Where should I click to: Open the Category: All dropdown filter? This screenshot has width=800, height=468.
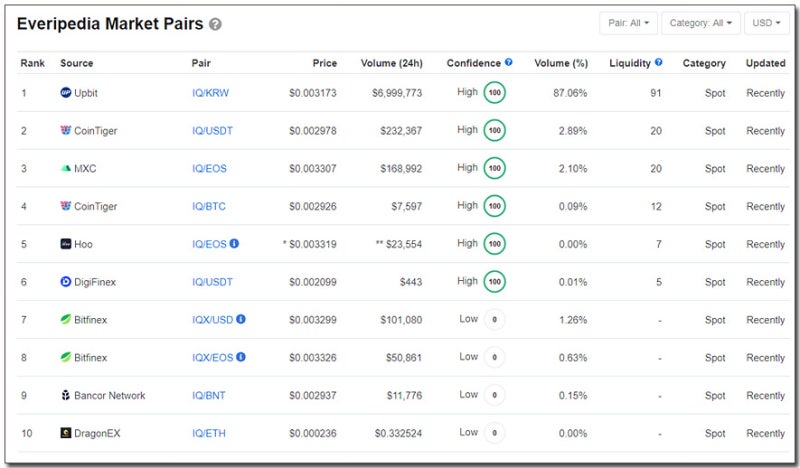[701, 23]
